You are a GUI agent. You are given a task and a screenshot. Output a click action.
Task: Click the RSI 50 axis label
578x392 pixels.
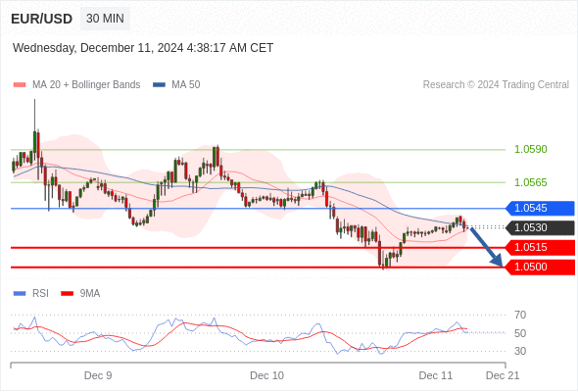[x=520, y=333]
